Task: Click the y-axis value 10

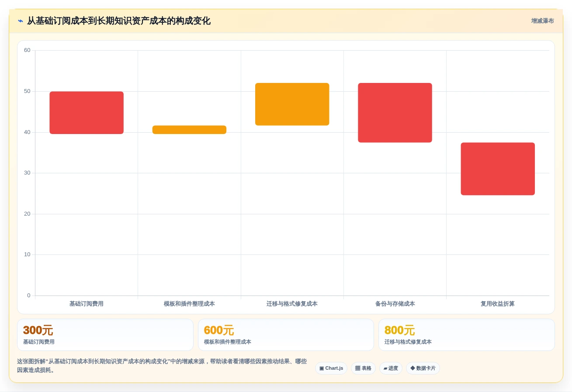Action: click(x=27, y=254)
